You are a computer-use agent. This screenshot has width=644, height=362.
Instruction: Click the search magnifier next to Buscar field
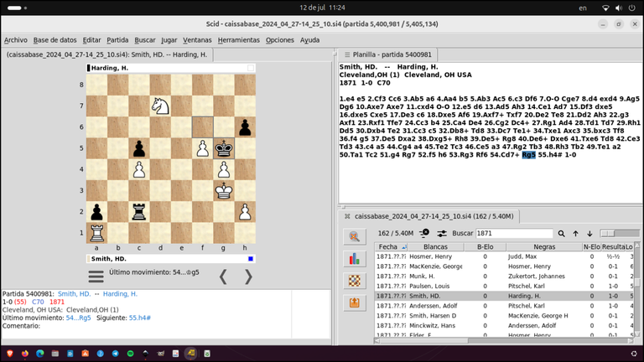tap(561, 234)
